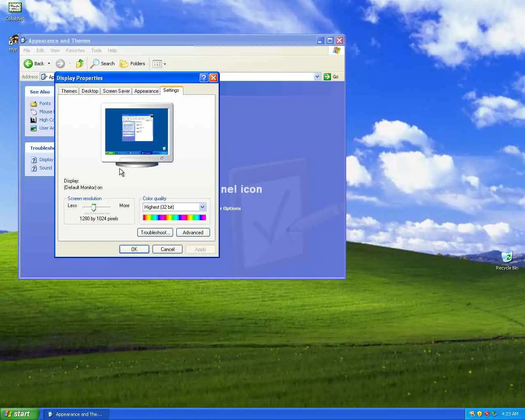
Task: Click the Fonts folder icon
Action: click(x=34, y=103)
